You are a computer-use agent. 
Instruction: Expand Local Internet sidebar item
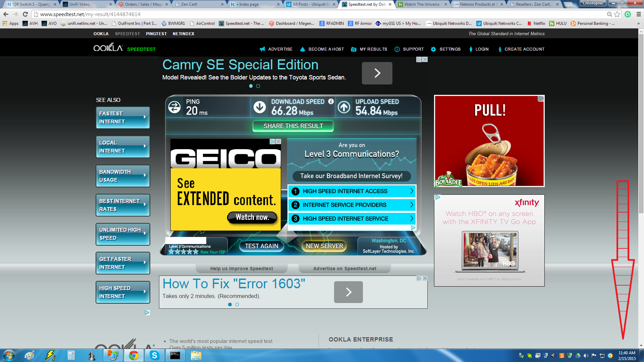pyautogui.click(x=123, y=147)
